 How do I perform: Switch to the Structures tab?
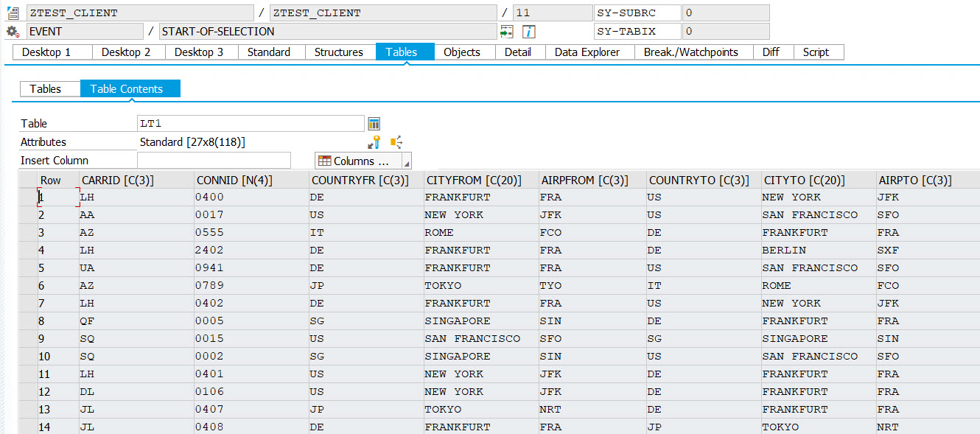(338, 52)
